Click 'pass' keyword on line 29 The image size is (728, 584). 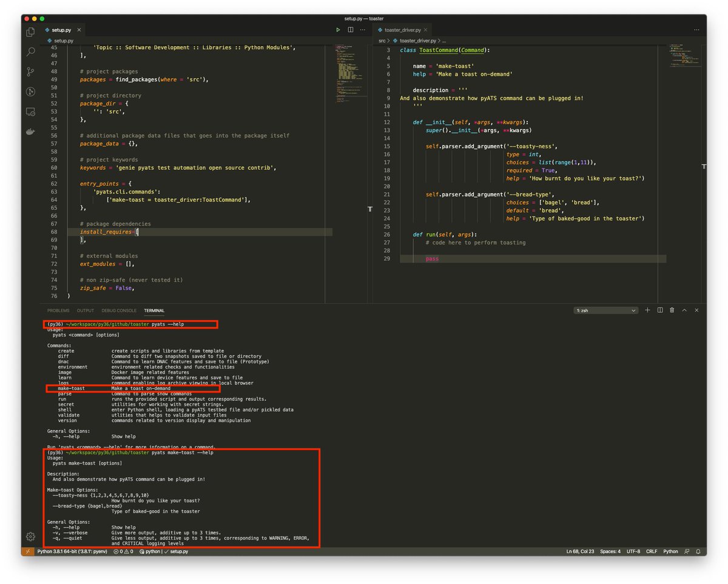[x=432, y=258]
